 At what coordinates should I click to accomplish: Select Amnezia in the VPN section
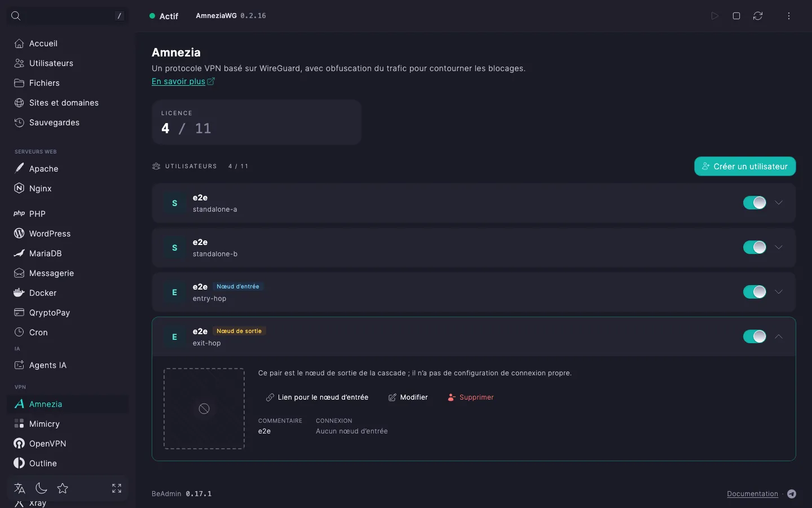point(68,404)
